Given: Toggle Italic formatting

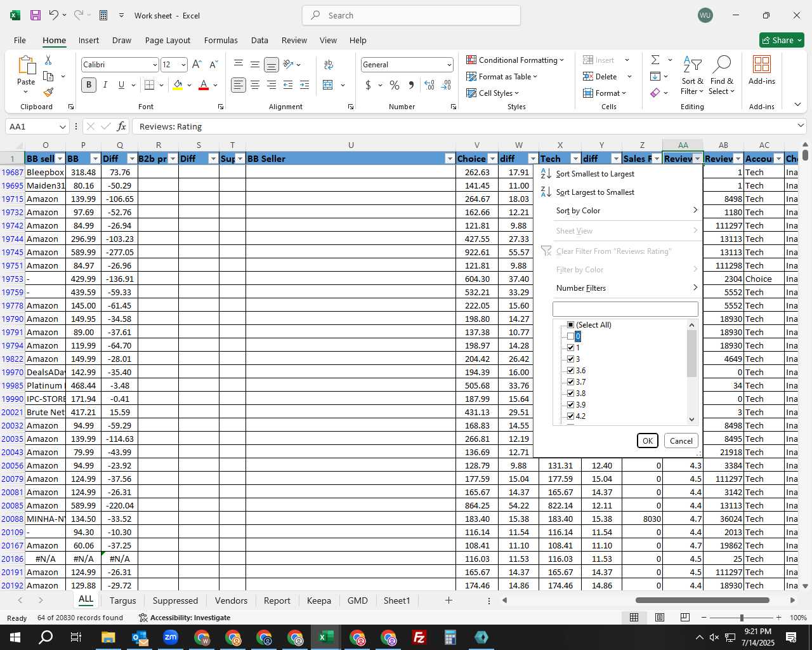Looking at the screenshot, I should (x=105, y=84).
